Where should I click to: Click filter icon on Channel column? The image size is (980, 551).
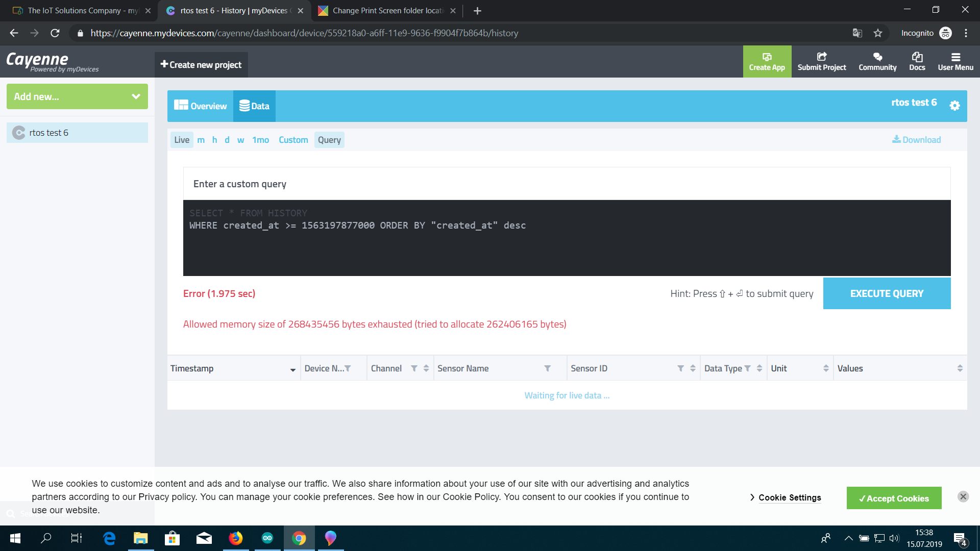click(414, 368)
